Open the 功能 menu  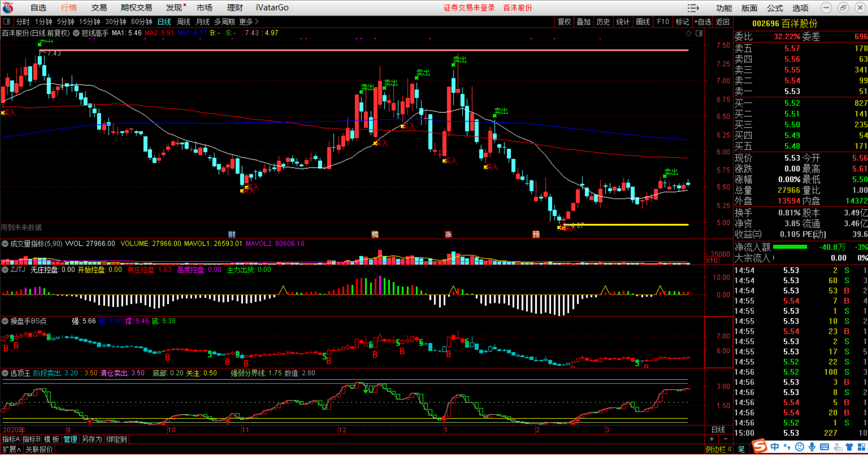click(724, 8)
